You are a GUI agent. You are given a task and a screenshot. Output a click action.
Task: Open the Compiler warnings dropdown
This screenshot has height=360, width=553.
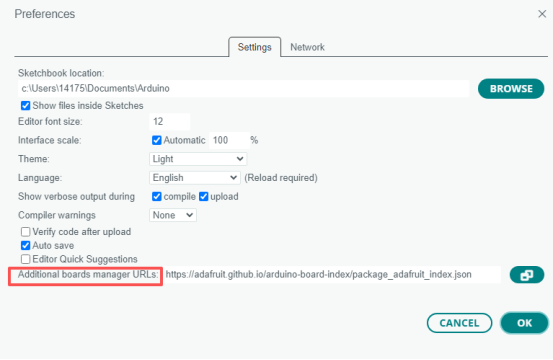pyautogui.click(x=173, y=215)
